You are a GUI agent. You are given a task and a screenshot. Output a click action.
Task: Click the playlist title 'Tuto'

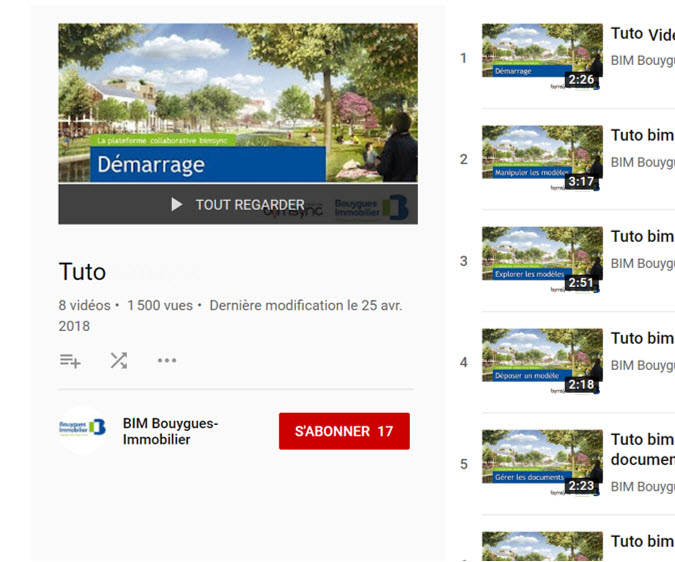point(82,272)
